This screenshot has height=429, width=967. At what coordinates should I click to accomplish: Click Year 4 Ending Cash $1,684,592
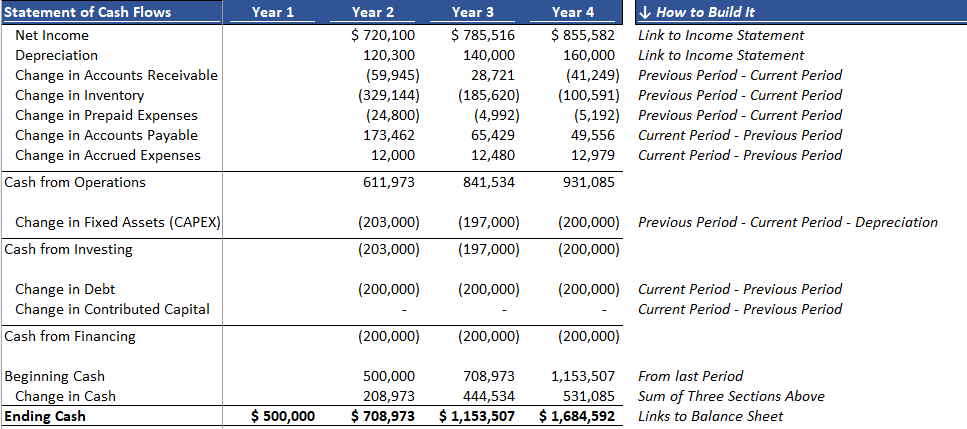click(x=577, y=416)
